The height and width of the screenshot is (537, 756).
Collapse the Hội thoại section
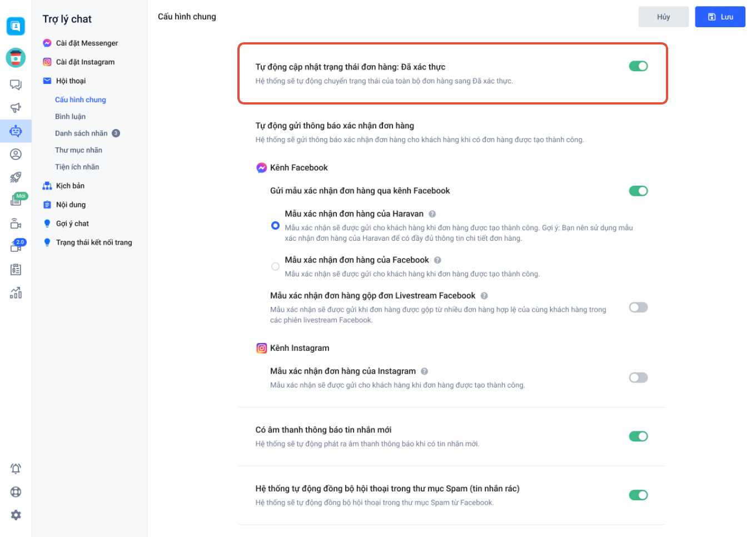coord(71,81)
